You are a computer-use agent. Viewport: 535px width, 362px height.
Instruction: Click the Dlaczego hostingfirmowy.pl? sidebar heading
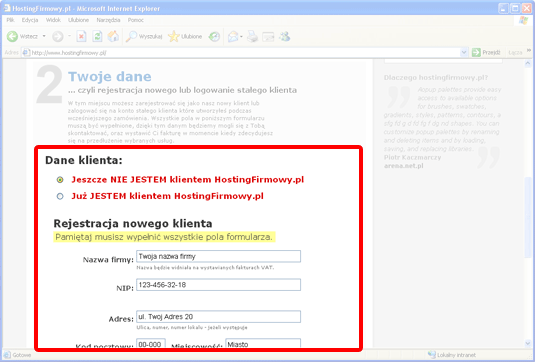point(436,77)
